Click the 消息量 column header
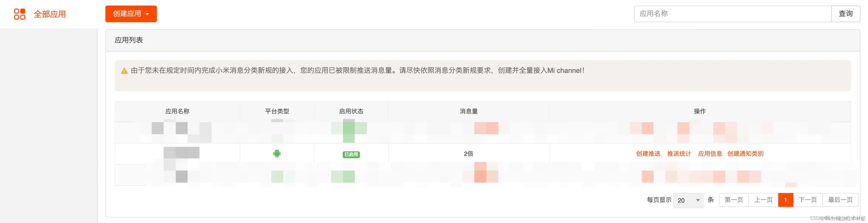The image size is (868, 223). pyautogui.click(x=469, y=111)
